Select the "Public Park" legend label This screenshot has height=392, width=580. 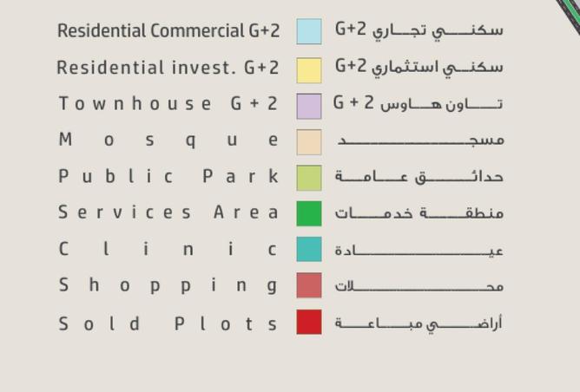pos(168,177)
